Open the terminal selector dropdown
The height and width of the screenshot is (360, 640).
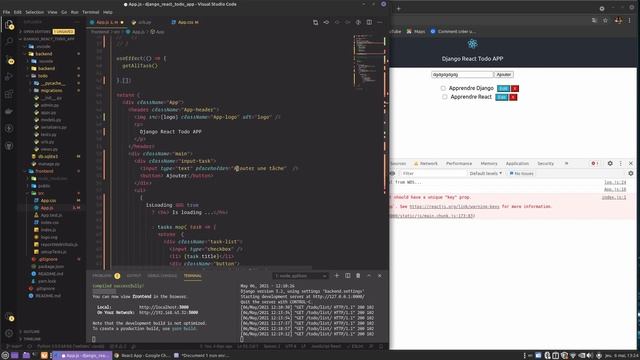(301, 276)
